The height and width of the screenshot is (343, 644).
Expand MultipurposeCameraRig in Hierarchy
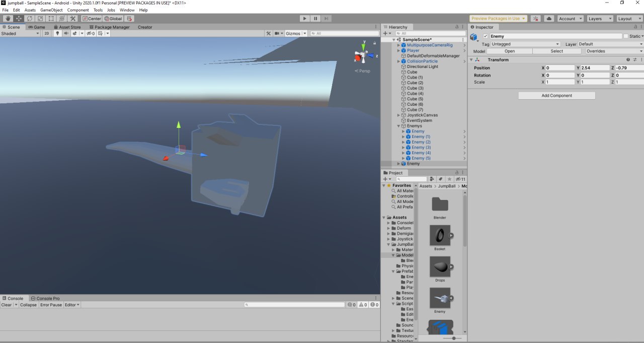(x=399, y=45)
